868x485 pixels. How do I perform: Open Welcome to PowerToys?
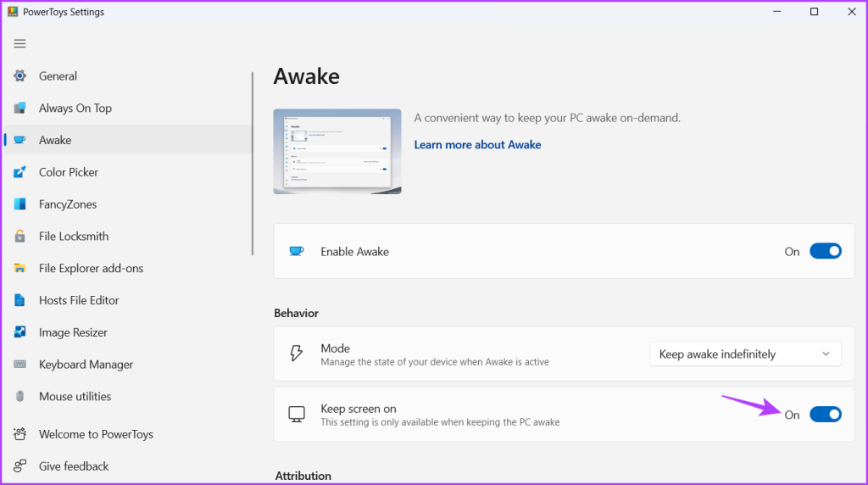coord(127,434)
